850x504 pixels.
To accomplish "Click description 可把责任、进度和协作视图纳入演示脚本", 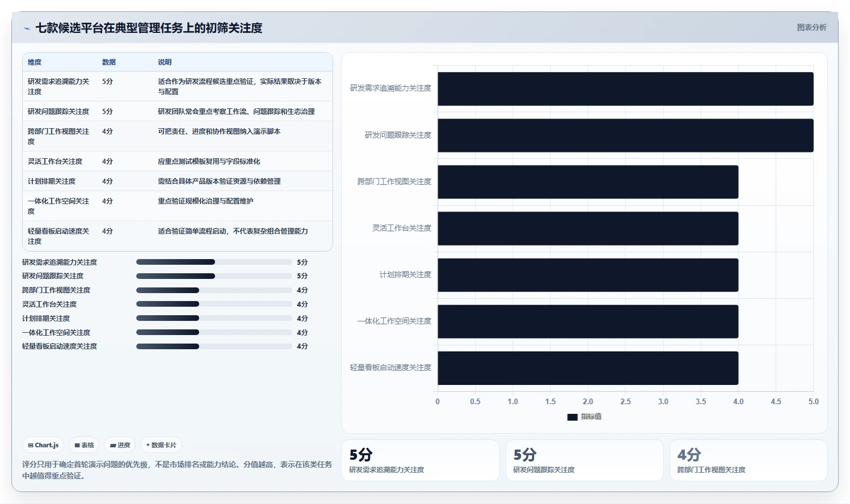I will point(219,131).
